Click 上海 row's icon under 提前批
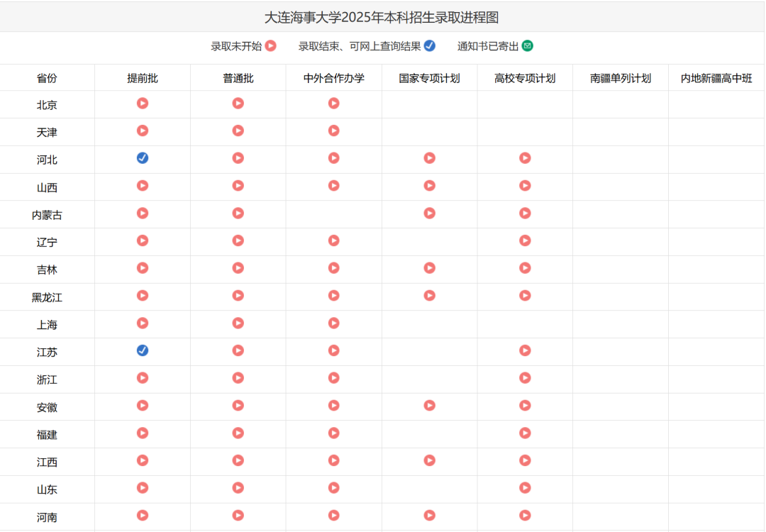 click(142, 323)
